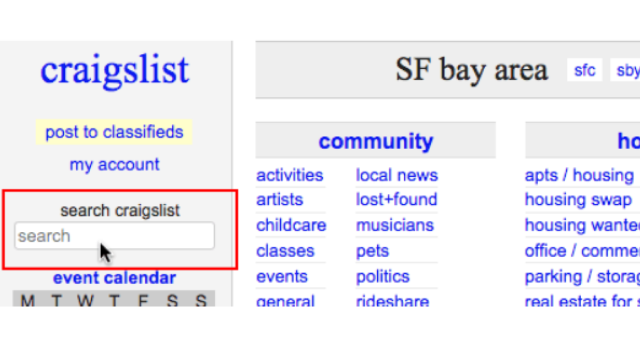The image size is (640, 360).
Task: Focus the search craigslist input field
Action: [x=114, y=236]
